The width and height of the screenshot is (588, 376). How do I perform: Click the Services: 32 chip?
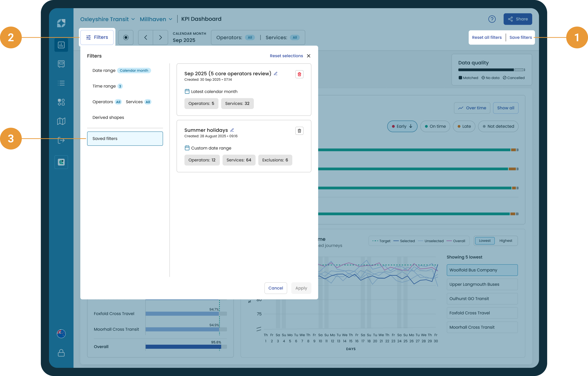click(237, 103)
